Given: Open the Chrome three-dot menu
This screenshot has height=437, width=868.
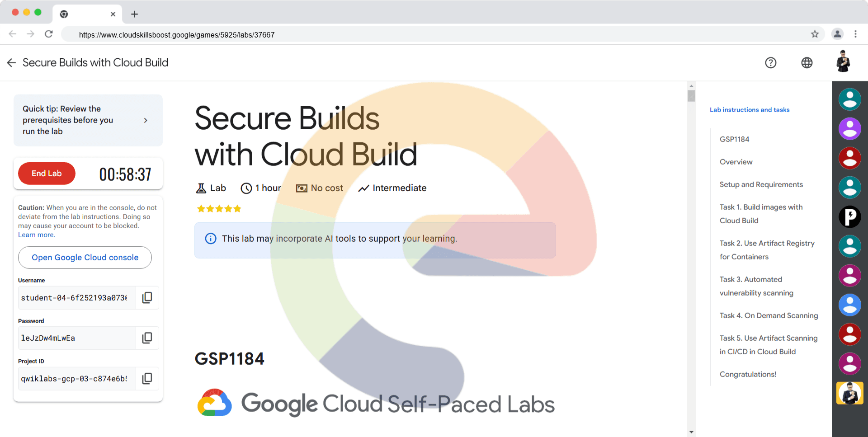Looking at the screenshot, I should (x=855, y=34).
